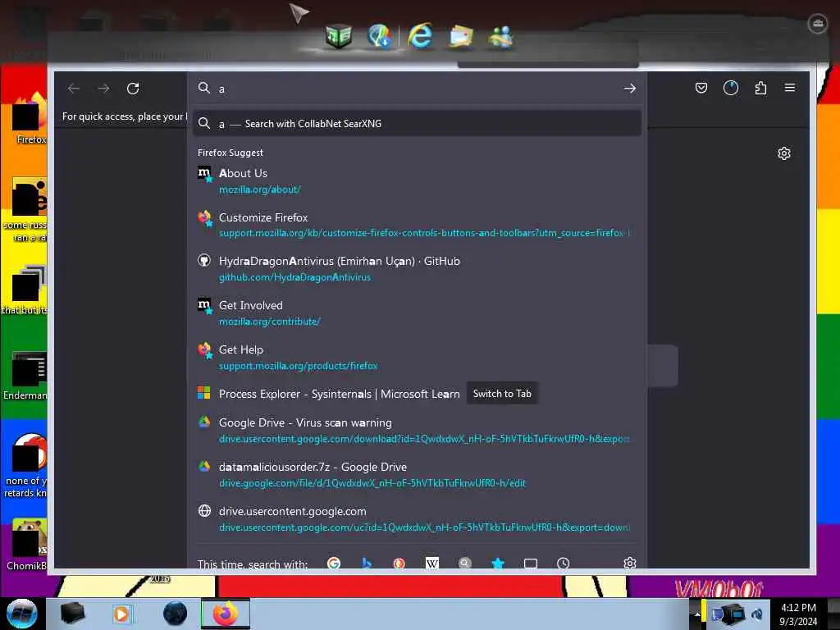Show hidden system tray icons arrow
This screenshot has width=840, height=630.
pos(696,614)
